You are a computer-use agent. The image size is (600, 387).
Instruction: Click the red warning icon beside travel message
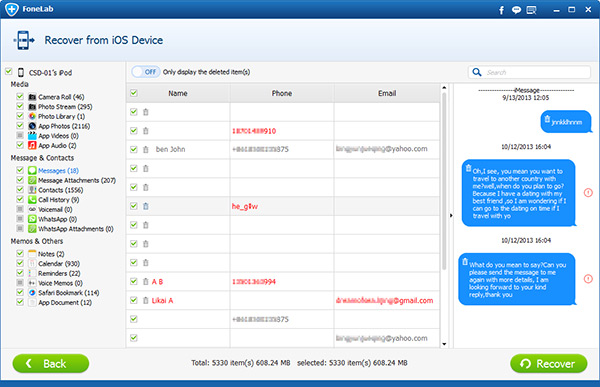click(588, 193)
